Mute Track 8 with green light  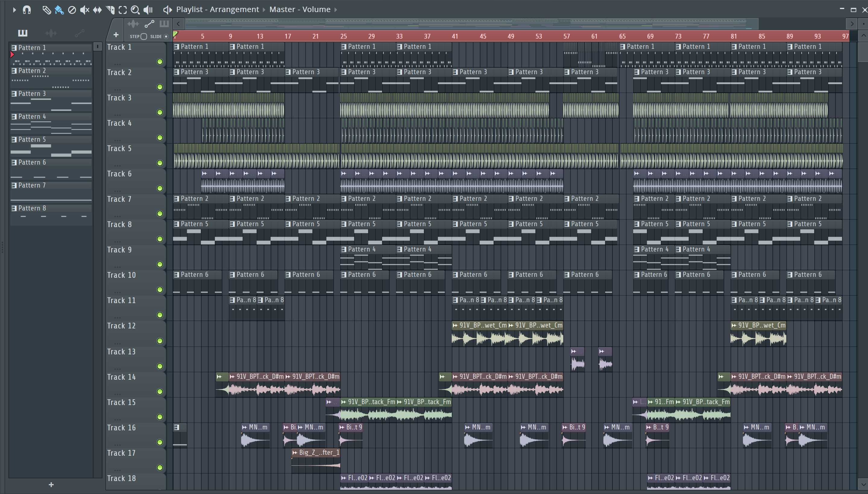tap(160, 239)
